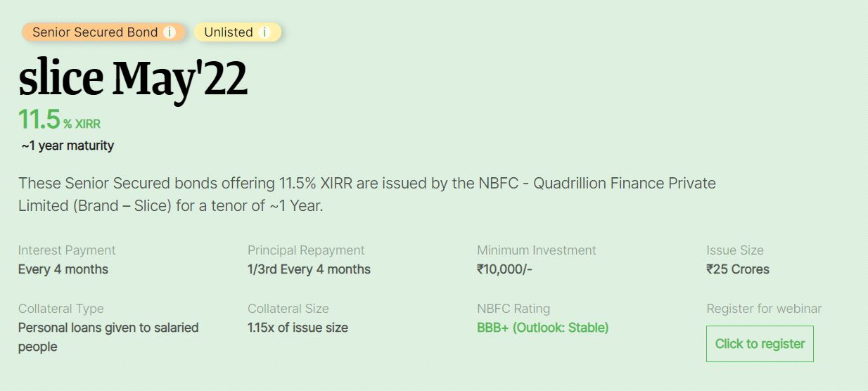Click the Issue Size ₹25 Crores value
Image resolution: width=868 pixels, height=391 pixels.
738,269
